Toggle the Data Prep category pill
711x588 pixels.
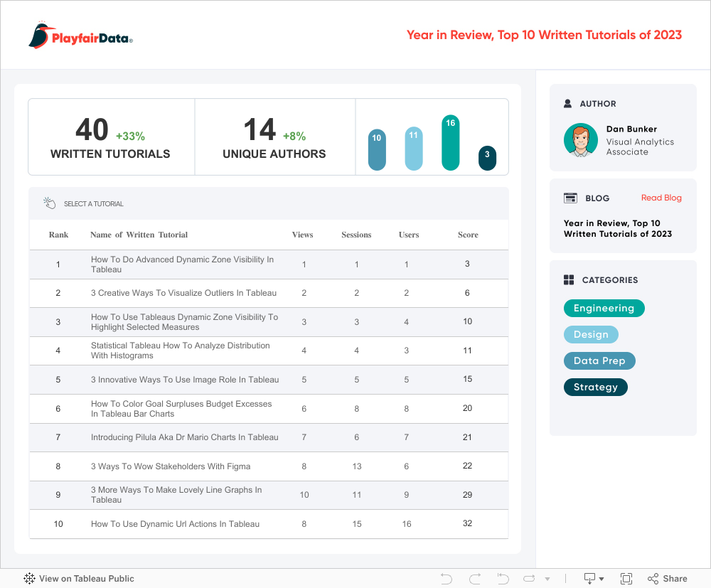pyautogui.click(x=599, y=360)
